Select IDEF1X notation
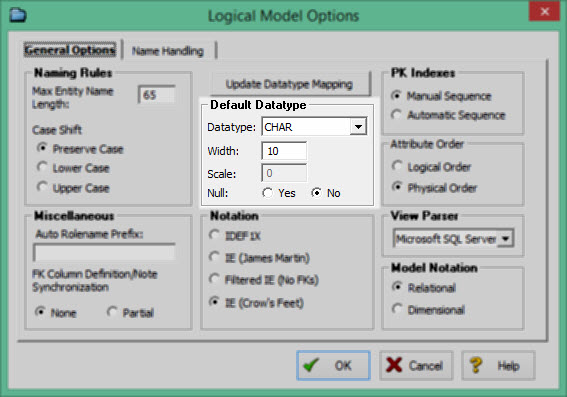Viewport: 567px width, 397px height. tap(214, 235)
